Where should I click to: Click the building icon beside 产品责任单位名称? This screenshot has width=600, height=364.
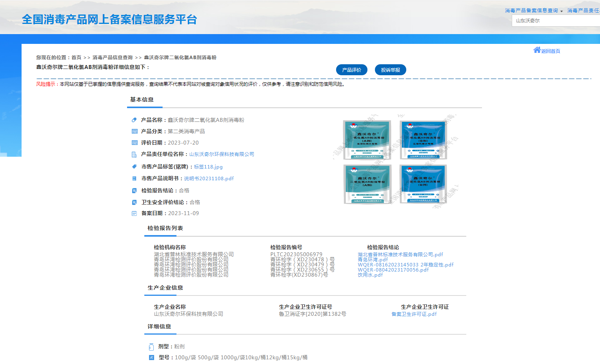pyautogui.click(x=135, y=154)
